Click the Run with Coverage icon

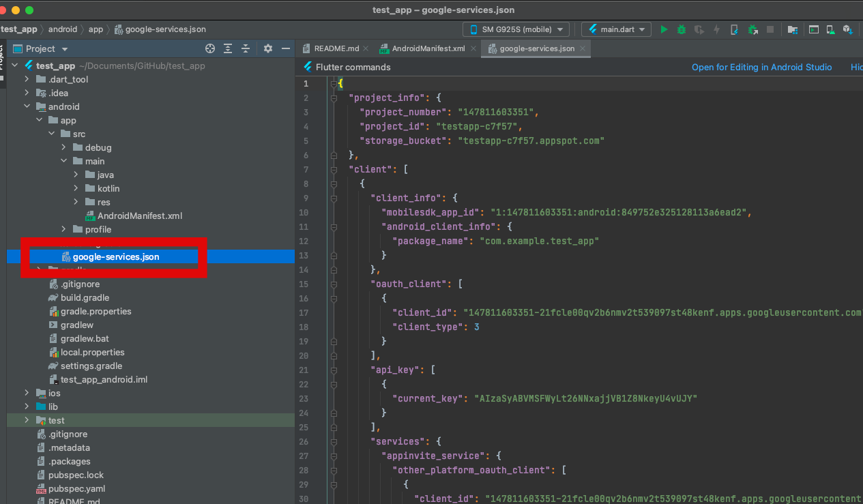[699, 29]
